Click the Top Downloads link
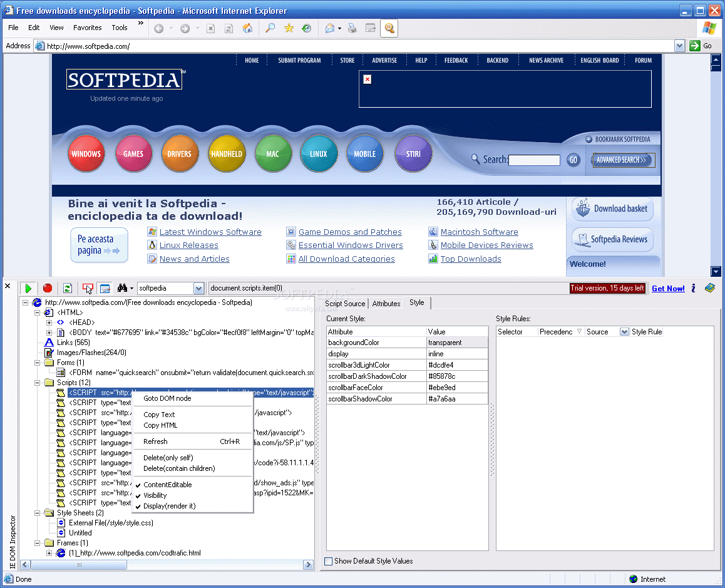Image resolution: width=725 pixels, height=588 pixels. tap(471, 259)
